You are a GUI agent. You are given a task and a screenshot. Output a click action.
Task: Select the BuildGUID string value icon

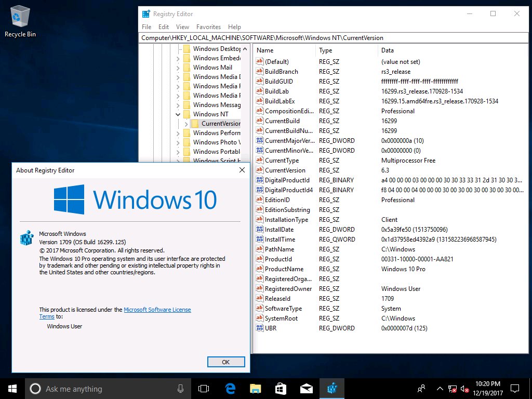point(260,81)
